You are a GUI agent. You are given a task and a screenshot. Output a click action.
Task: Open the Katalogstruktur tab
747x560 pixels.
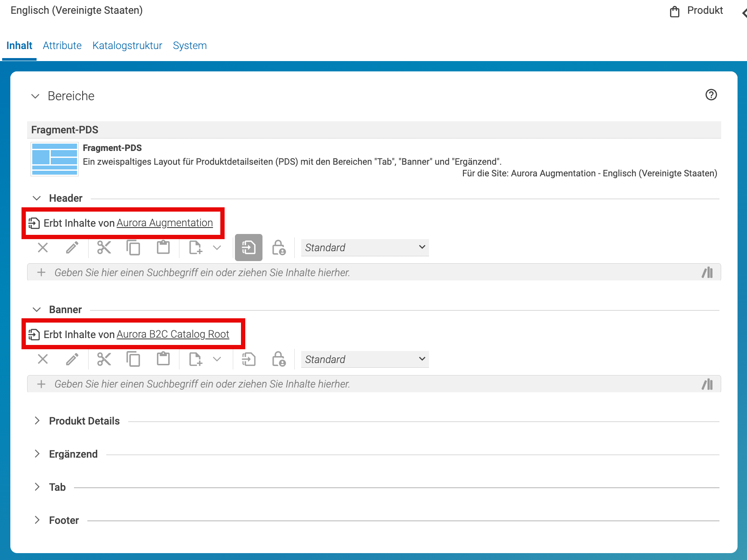pyautogui.click(x=127, y=46)
